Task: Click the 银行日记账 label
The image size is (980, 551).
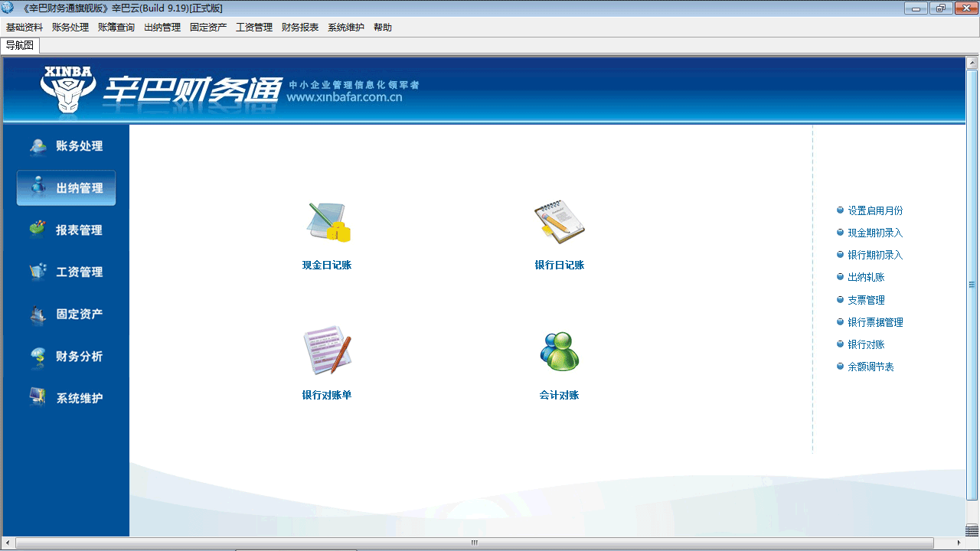Action: tap(559, 266)
